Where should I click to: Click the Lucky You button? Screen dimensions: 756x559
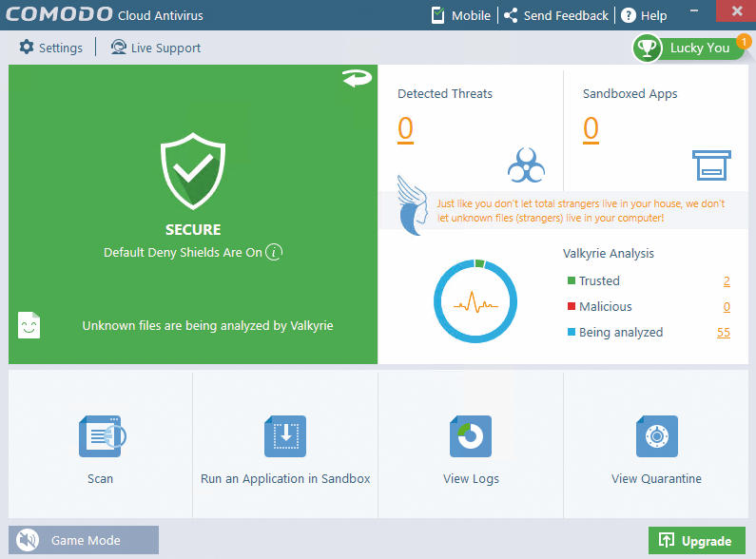689,48
